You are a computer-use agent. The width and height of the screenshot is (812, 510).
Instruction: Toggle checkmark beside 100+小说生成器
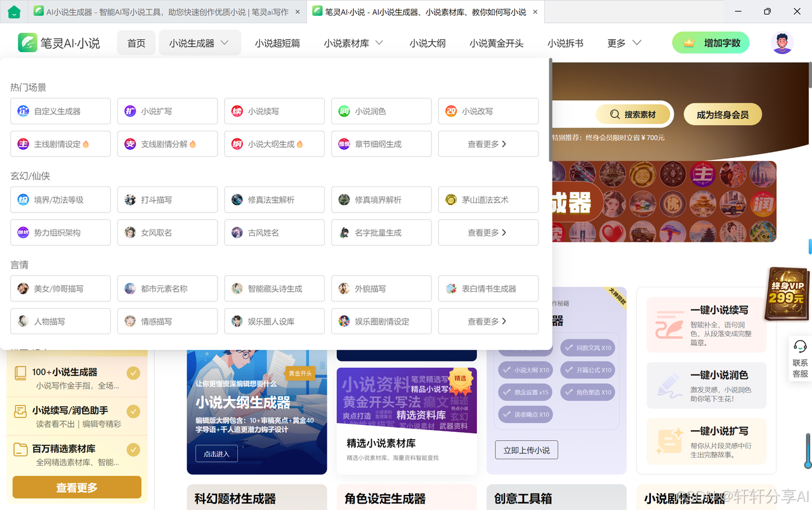pos(133,372)
